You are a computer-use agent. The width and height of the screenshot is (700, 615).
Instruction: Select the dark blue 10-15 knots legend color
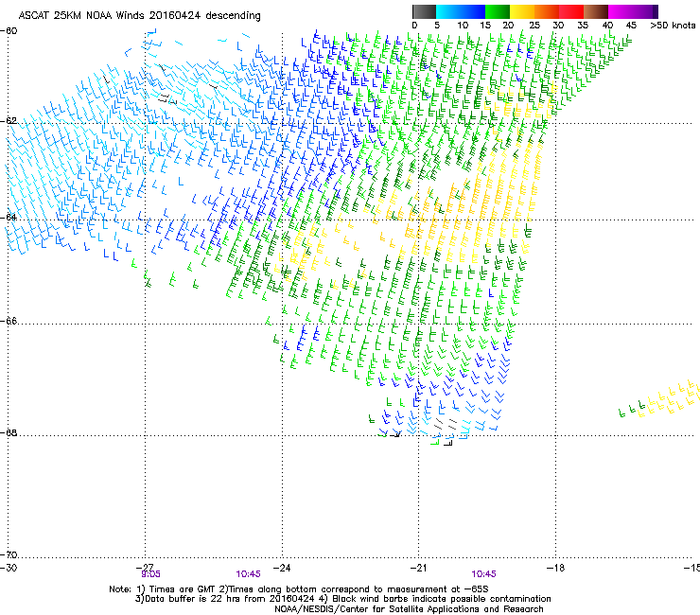click(x=473, y=11)
